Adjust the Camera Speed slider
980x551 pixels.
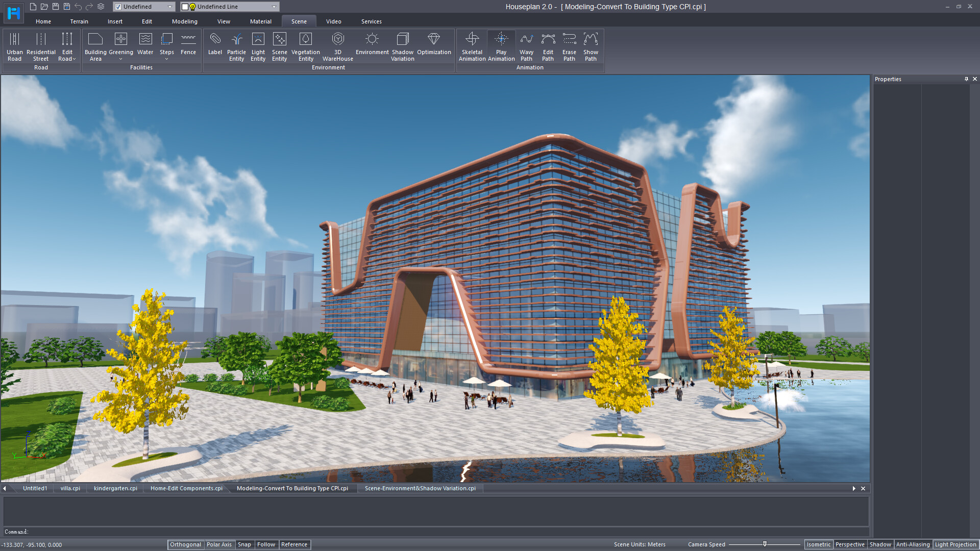click(x=764, y=544)
